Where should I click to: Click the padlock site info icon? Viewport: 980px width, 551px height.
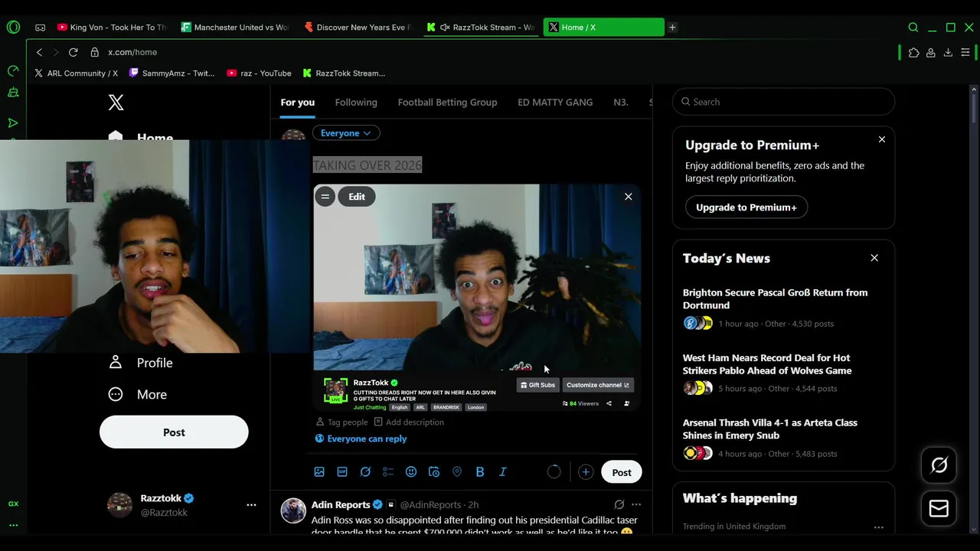(x=95, y=52)
